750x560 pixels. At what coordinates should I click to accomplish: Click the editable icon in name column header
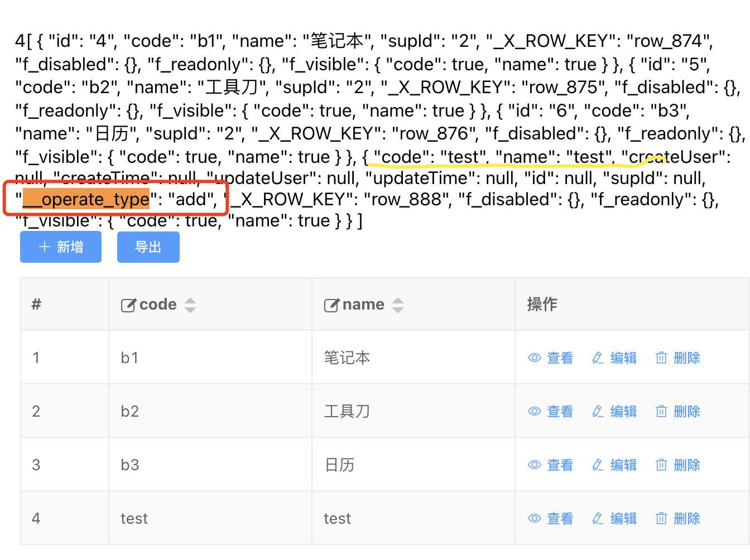pos(331,305)
